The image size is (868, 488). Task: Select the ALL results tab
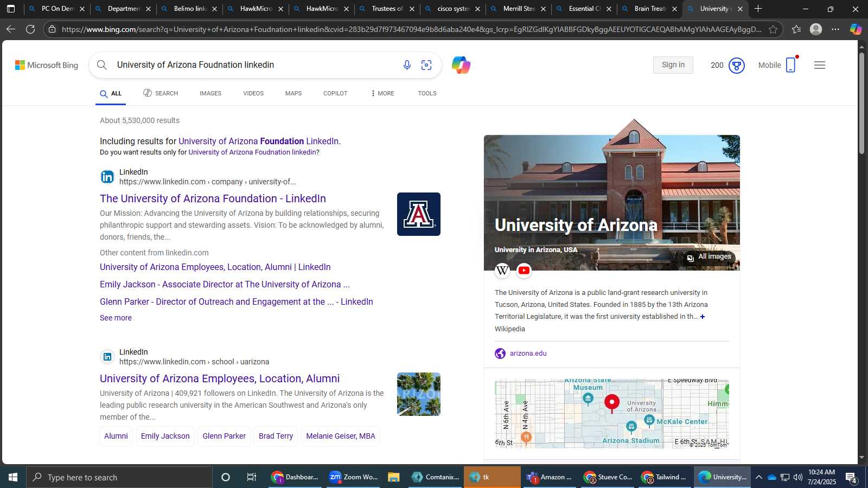pyautogui.click(x=111, y=93)
